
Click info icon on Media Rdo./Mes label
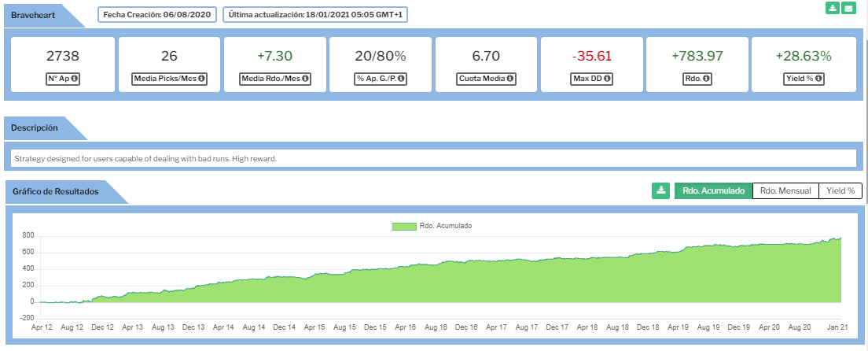[x=305, y=79]
